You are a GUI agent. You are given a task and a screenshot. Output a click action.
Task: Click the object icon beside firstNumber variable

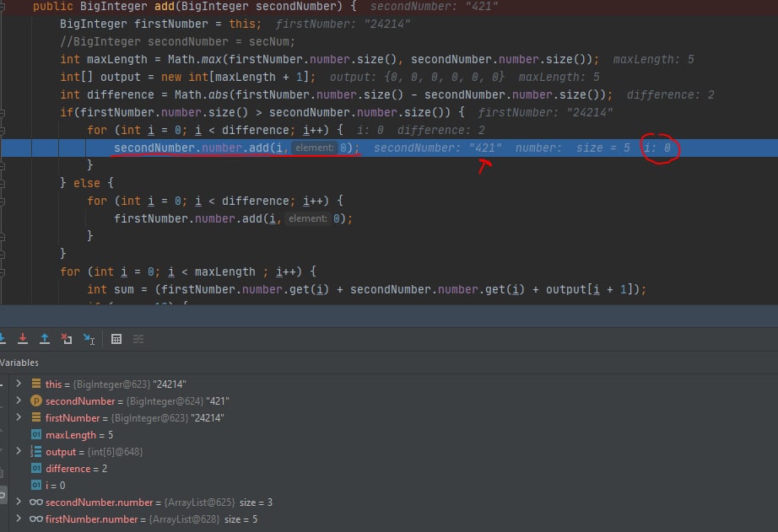(36, 417)
